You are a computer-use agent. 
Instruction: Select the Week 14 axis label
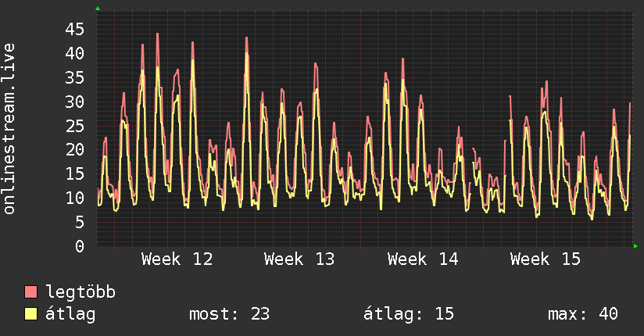coord(423,259)
